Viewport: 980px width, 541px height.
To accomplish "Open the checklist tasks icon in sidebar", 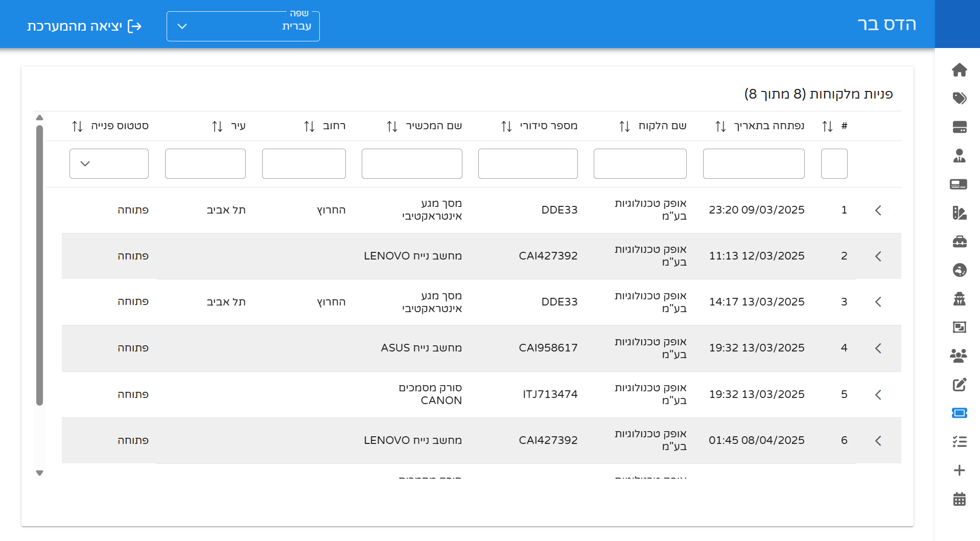I will coord(959,441).
